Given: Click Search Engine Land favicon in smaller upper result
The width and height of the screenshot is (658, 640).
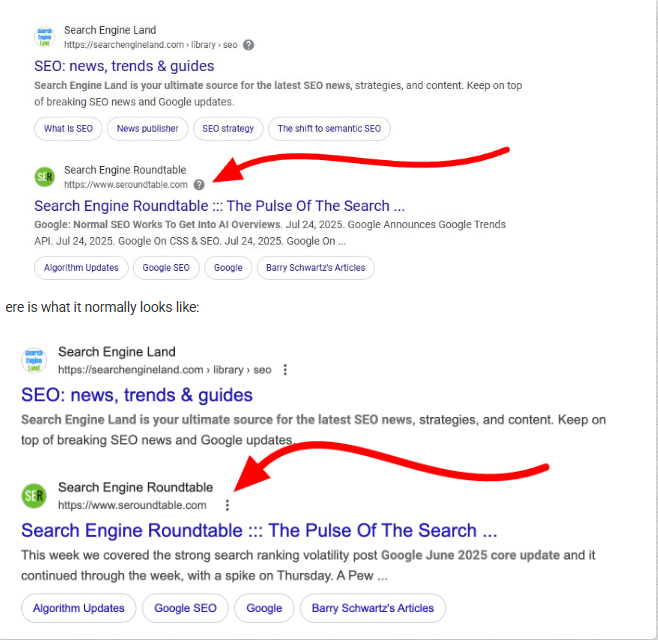Looking at the screenshot, I should click(x=45, y=38).
